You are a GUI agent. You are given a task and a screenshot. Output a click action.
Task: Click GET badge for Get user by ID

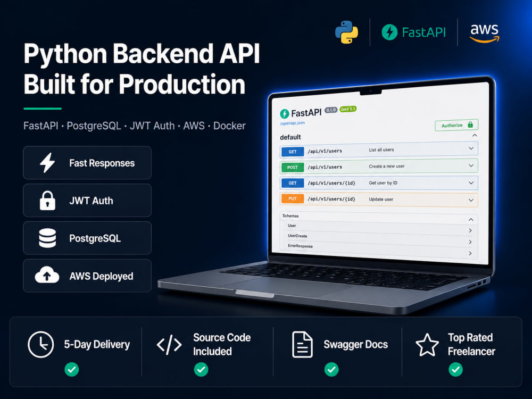[x=293, y=183]
